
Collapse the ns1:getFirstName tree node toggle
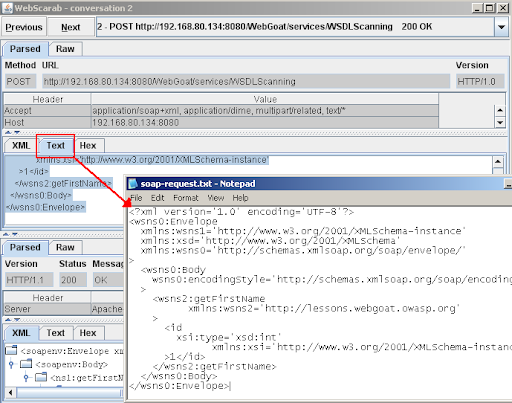click(26, 377)
